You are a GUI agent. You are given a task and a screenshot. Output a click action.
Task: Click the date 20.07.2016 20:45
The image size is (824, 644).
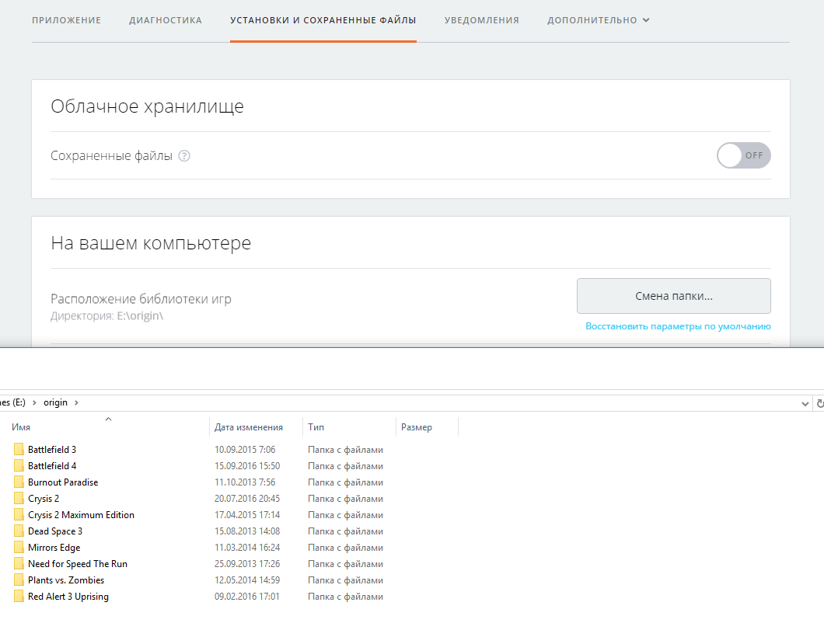tap(247, 499)
